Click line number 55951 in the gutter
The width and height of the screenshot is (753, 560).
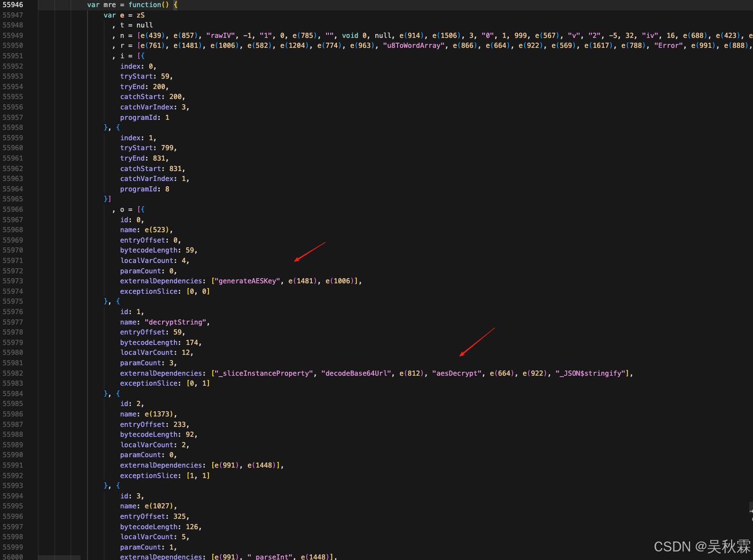point(13,56)
